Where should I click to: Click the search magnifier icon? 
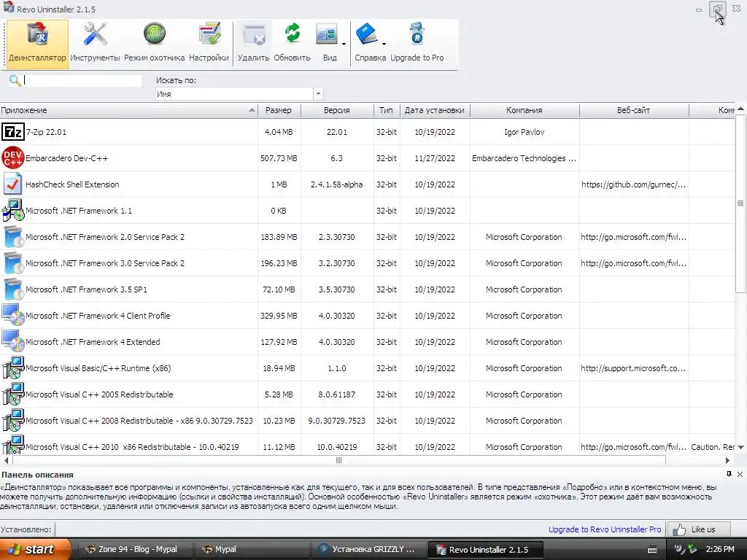click(x=15, y=80)
